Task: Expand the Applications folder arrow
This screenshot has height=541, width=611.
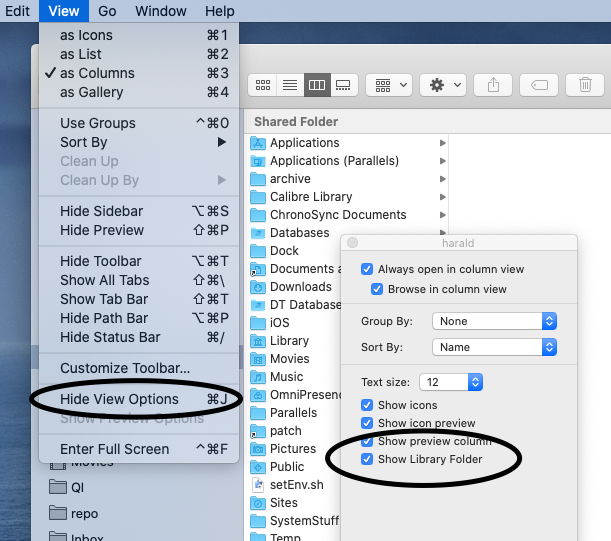Action: pos(443,143)
